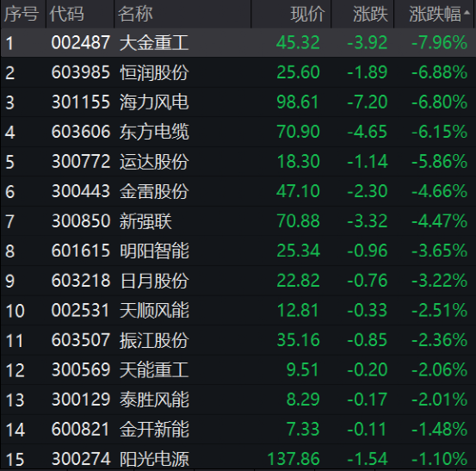This screenshot has width=476, height=471.
Task: Click percentage -6.88%
Action: 439,72
